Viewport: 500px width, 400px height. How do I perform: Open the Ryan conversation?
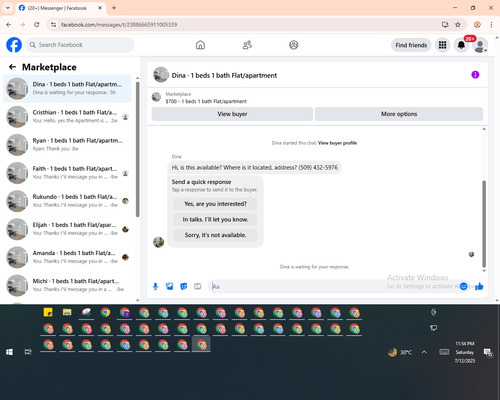(67, 145)
